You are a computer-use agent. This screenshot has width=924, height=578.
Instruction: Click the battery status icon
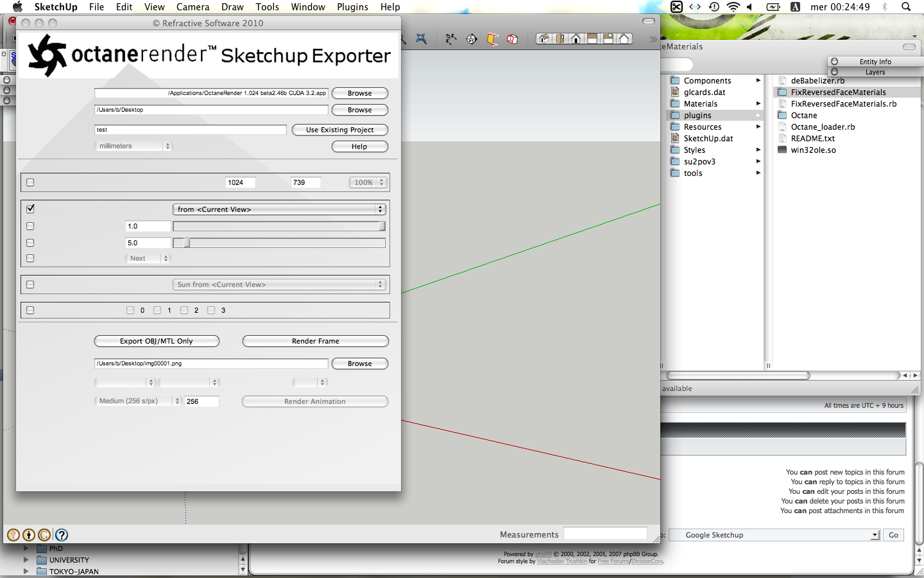pyautogui.click(x=773, y=7)
